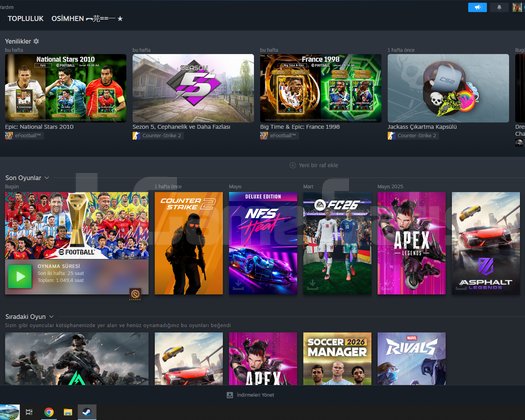
Task: Select the NFS Heat game cover
Action: tap(263, 243)
